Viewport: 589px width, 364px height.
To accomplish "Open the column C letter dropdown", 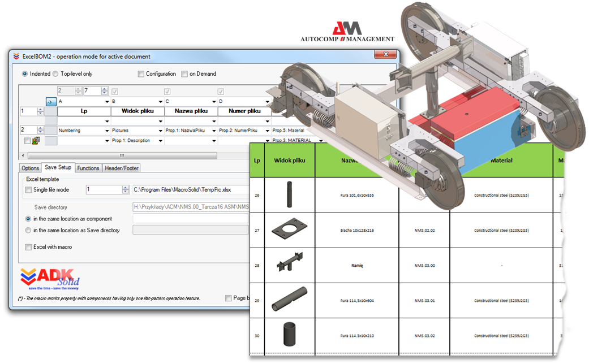I will click(x=214, y=102).
